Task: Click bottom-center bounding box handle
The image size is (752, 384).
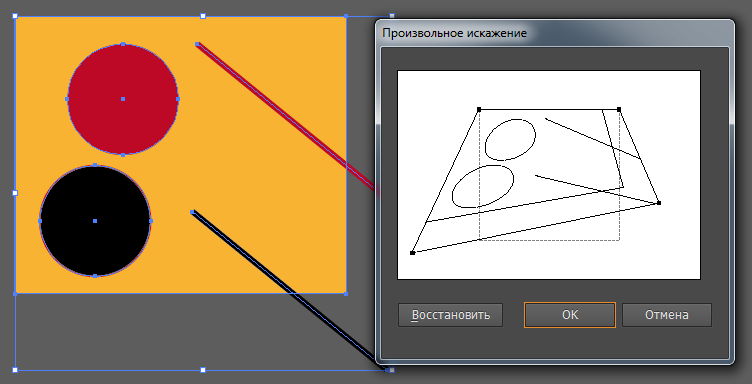Action: click(x=203, y=370)
